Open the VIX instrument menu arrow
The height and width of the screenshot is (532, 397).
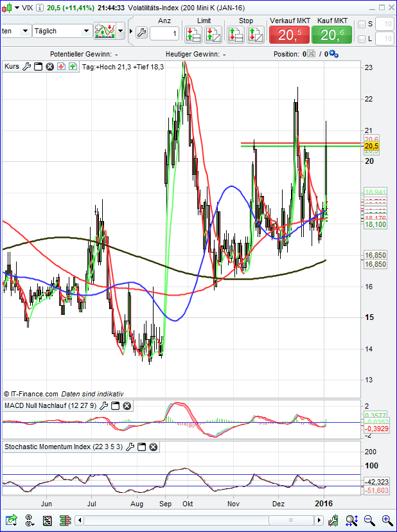coord(17,8)
